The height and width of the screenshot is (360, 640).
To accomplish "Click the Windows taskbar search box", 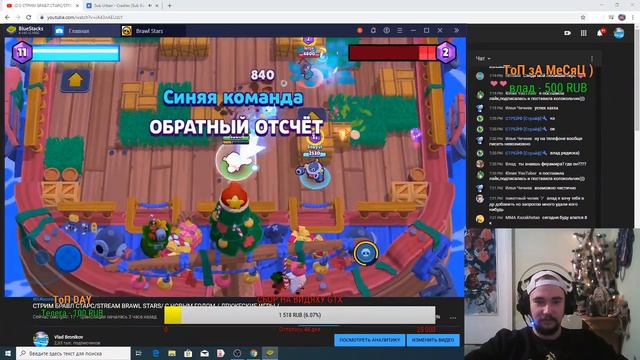I will pos(73,353).
